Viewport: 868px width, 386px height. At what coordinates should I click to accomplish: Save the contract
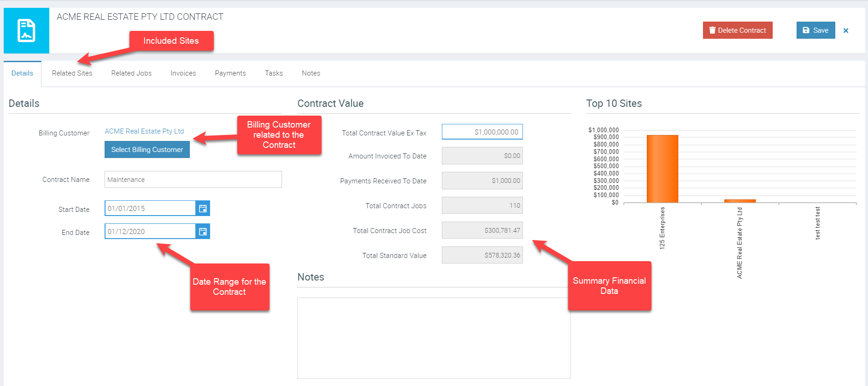coord(815,30)
